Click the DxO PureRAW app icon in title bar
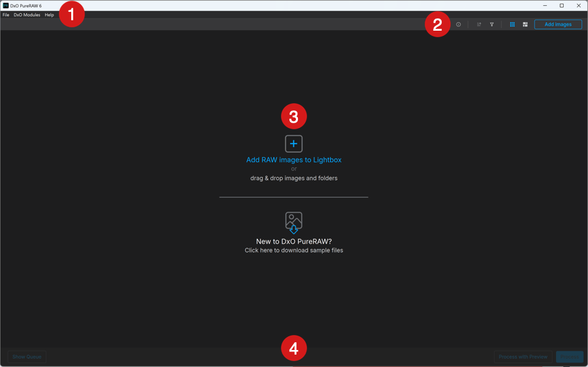588x367 pixels. [6, 6]
